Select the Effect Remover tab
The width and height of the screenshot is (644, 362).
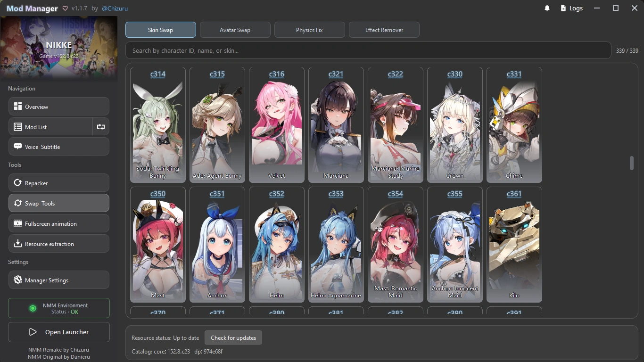pos(384,30)
